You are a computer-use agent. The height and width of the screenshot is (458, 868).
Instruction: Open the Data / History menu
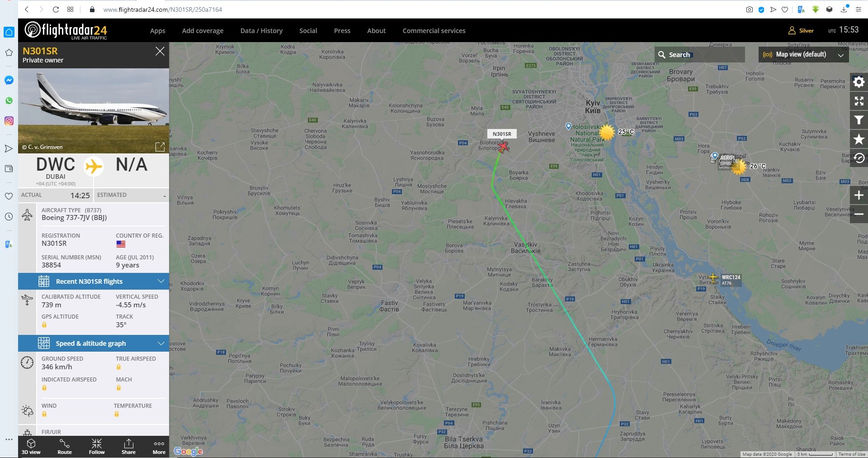[261, 31]
